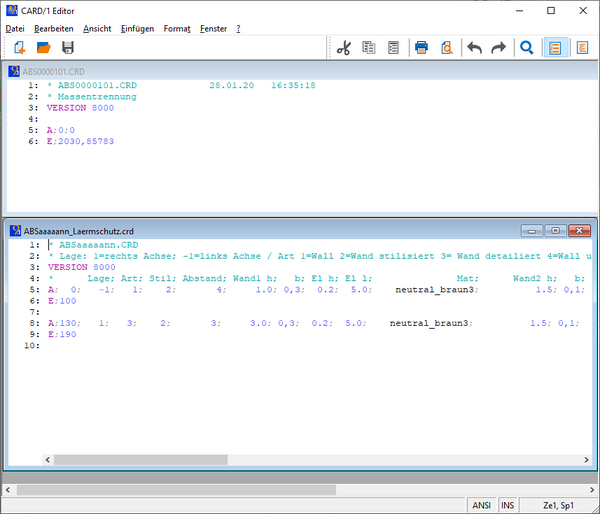Open the Bearbeiten menu

coord(54,29)
